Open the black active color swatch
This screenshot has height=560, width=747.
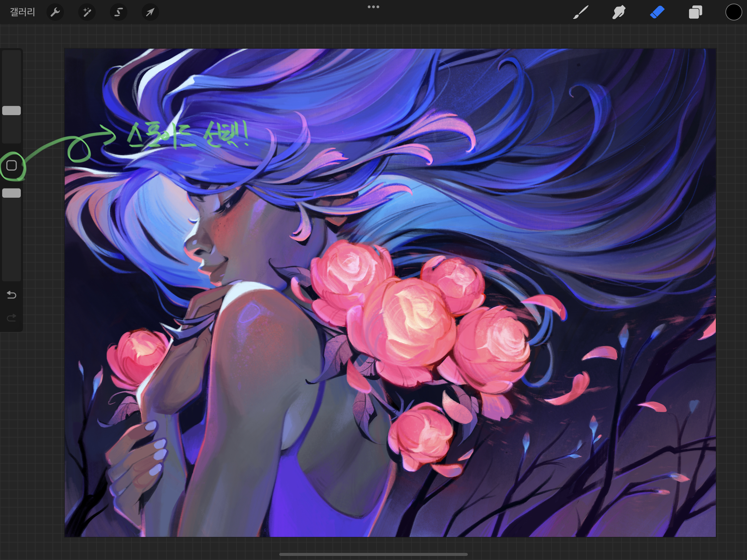click(x=733, y=13)
